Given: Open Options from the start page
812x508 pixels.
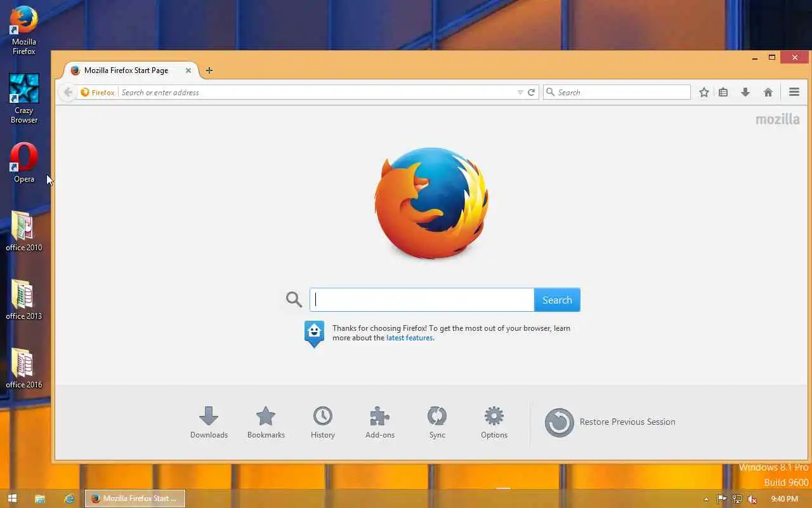Looking at the screenshot, I should coord(494,423).
